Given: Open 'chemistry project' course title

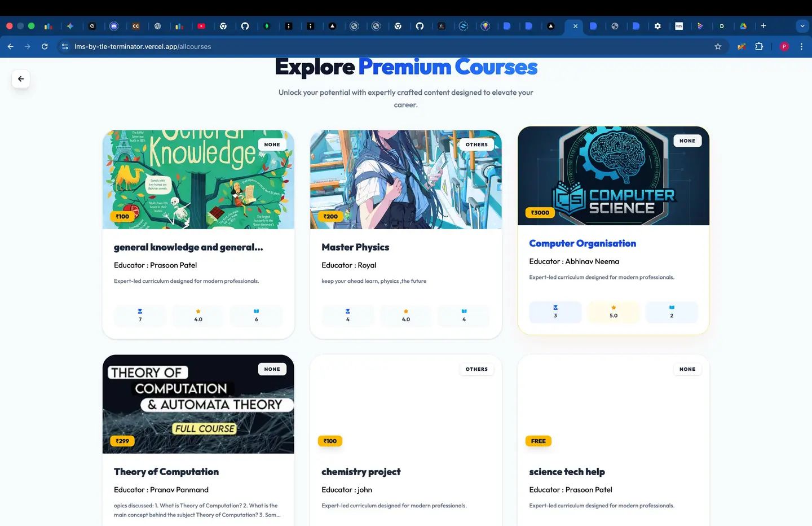Looking at the screenshot, I should coord(361,472).
